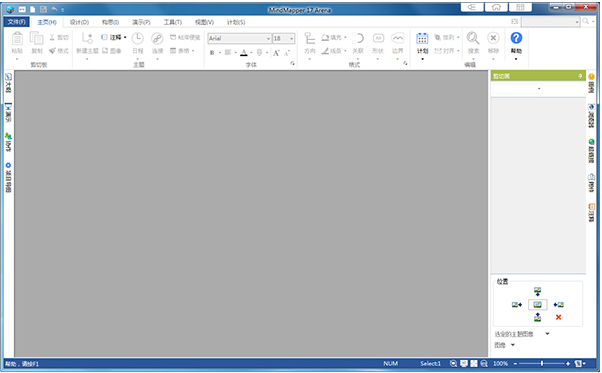Screen dimensions: 602x373
Task: Open the File (文件) menu
Action: [17, 22]
